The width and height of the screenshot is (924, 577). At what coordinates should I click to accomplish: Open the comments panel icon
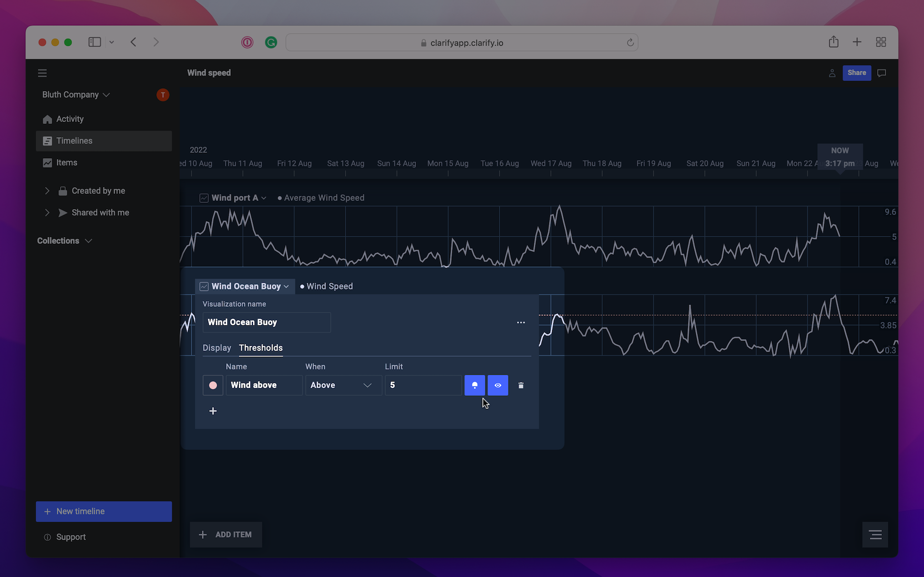click(882, 73)
